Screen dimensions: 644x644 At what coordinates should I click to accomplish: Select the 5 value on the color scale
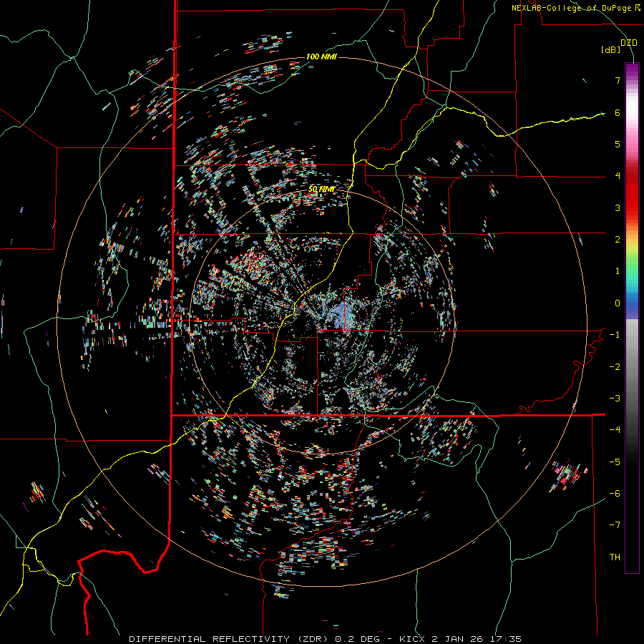tap(618, 144)
